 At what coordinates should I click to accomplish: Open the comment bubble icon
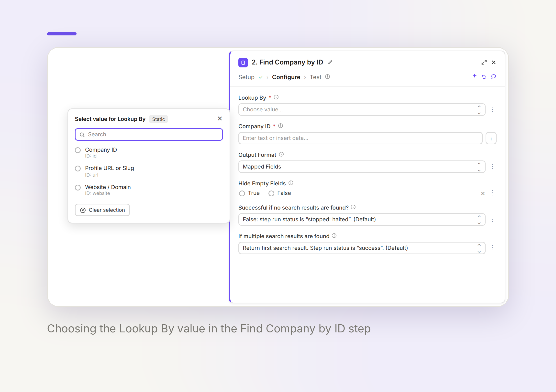494,77
